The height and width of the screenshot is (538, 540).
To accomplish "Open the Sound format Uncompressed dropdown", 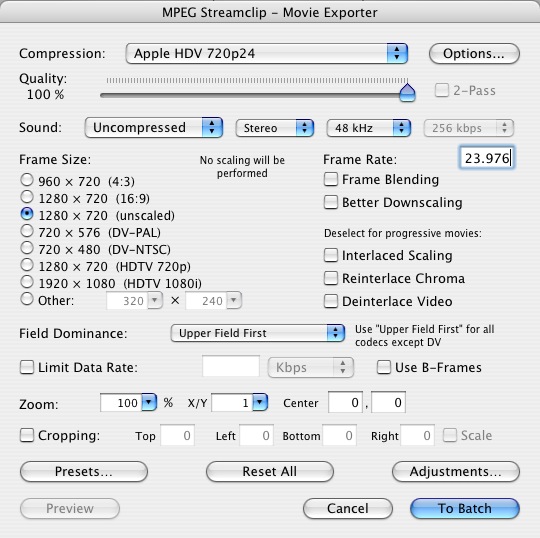I will tap(154, 127).
